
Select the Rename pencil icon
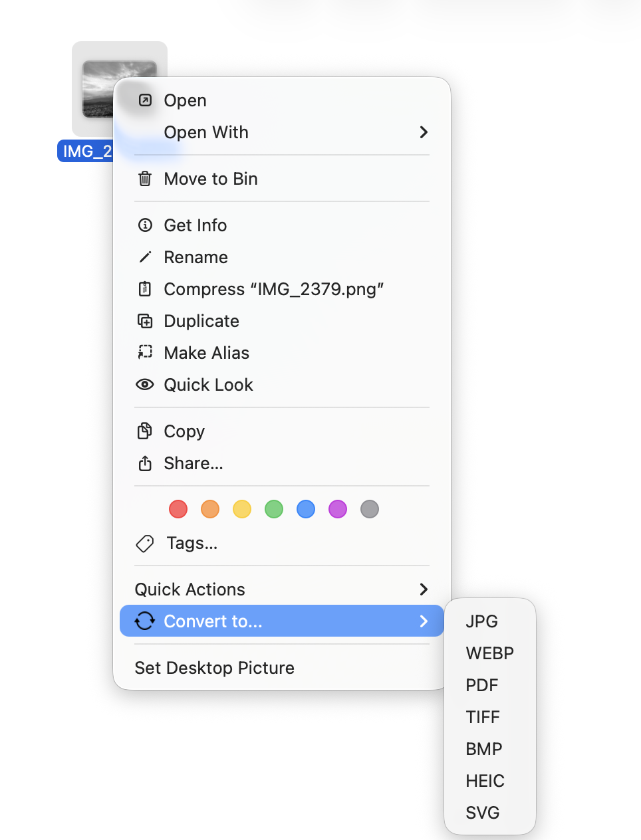tap(144, 257)
